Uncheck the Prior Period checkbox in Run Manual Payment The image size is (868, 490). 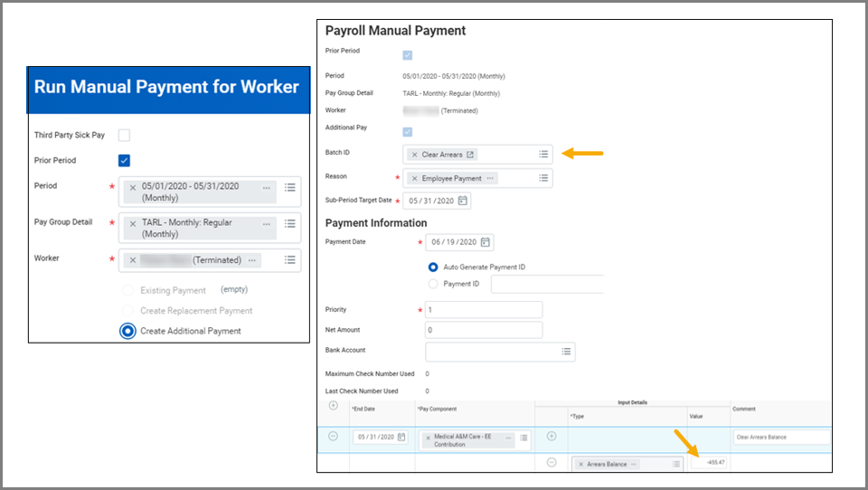click(125, 161)
